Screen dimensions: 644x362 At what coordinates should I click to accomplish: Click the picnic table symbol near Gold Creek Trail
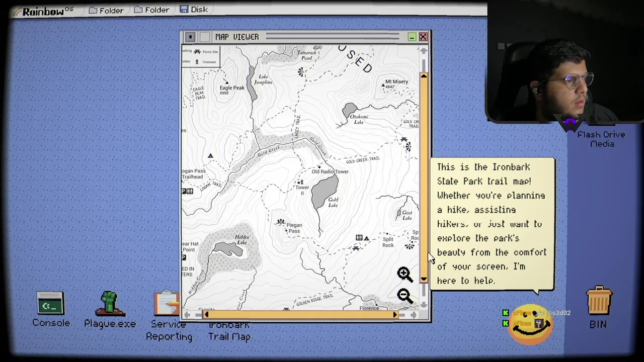[x=404, y=139]
